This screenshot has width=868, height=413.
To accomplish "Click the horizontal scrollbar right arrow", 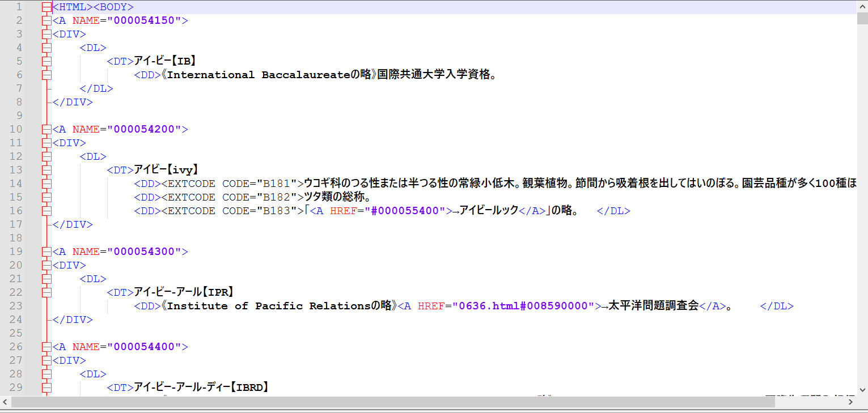I will pyautogui.click(x=850, y=402).
